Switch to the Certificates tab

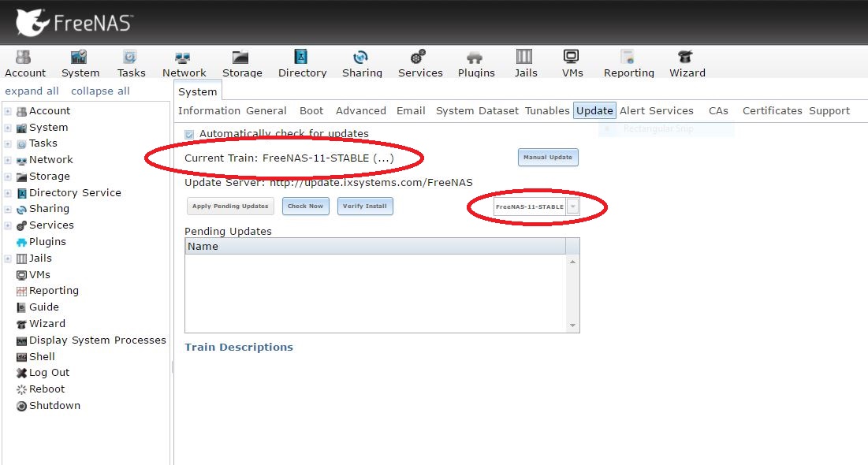click(773, 110)
